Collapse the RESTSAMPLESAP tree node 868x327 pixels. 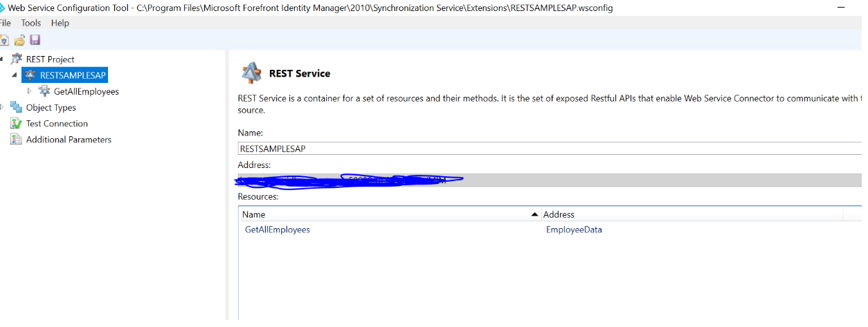pyautogui.click(x=15, y=75)
